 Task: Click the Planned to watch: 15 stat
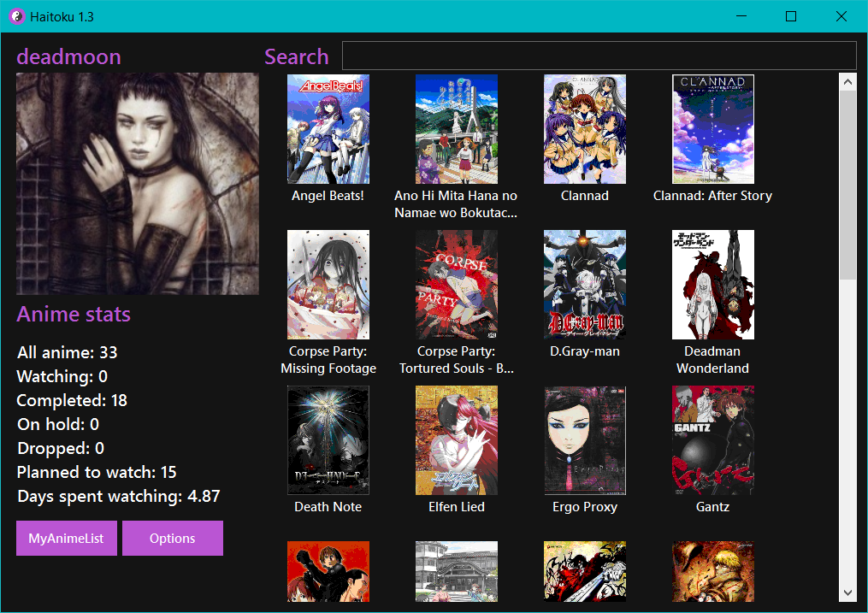pos(97,472)
